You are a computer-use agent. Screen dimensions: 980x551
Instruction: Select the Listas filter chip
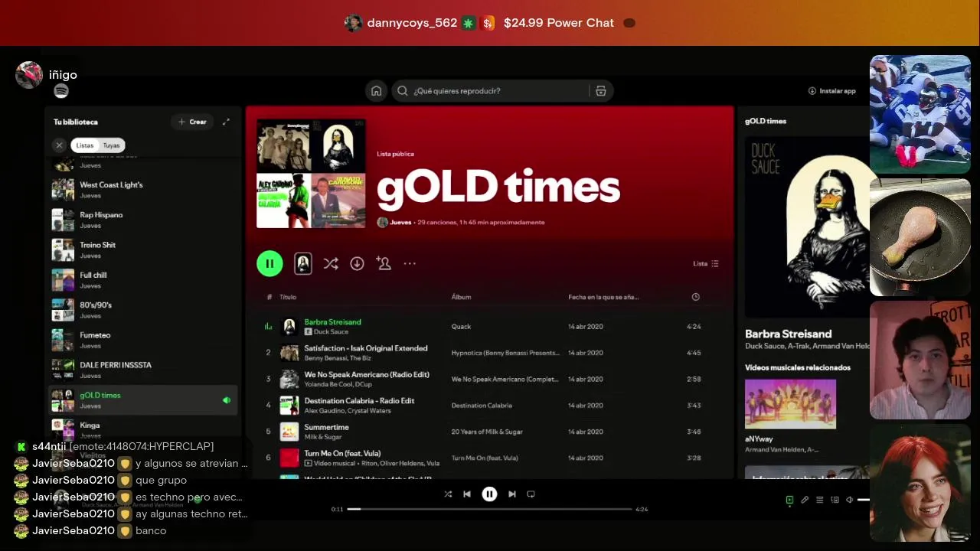pyautogui.click(x=85, y=145)
